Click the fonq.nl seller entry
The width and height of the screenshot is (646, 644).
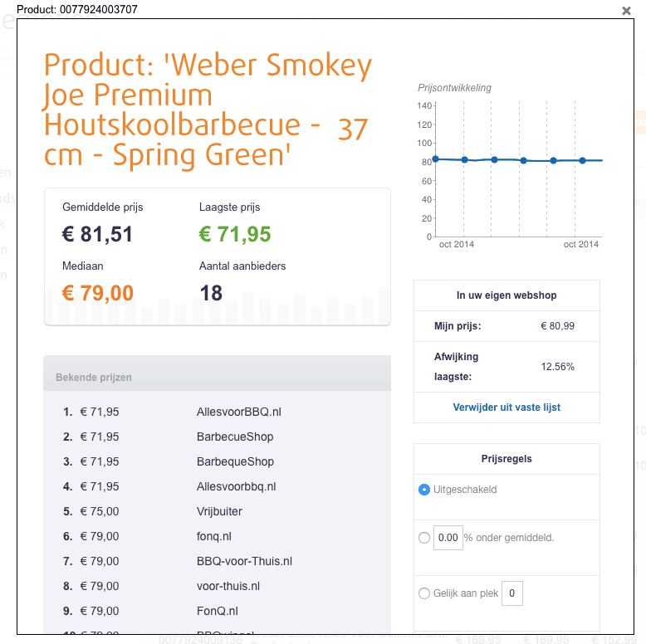214,536
